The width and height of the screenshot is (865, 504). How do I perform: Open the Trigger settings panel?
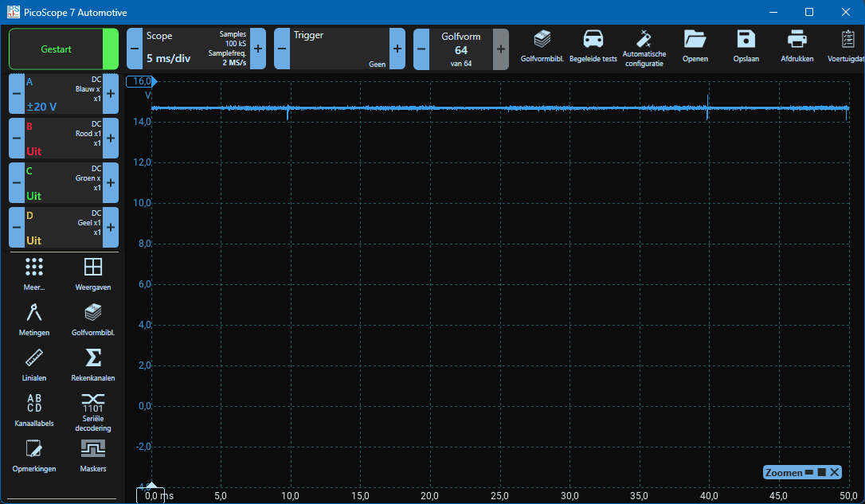click(x=339, y=49)
